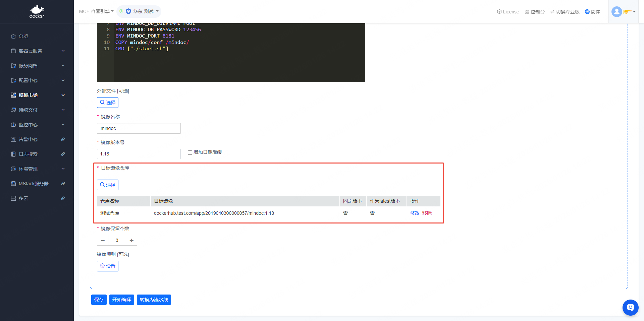Click the user avatar icon

pyautogui.click(x=616, y=12)
